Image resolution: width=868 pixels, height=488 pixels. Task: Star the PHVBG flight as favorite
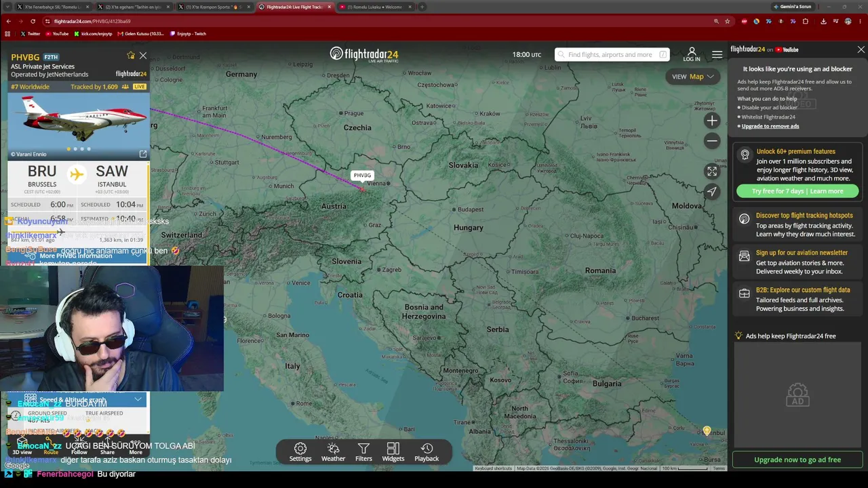point(130,56)
